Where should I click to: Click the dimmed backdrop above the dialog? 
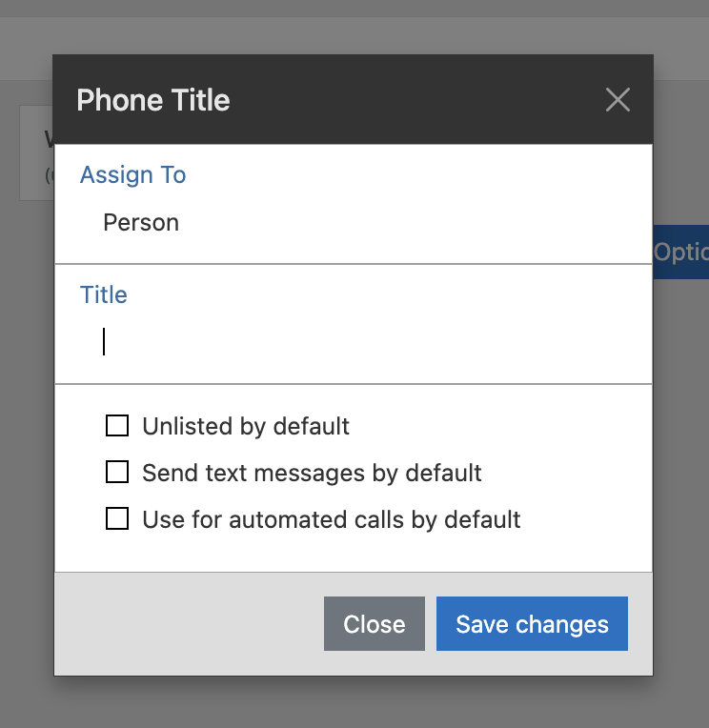pyautogui.click(x=353, y=29)
